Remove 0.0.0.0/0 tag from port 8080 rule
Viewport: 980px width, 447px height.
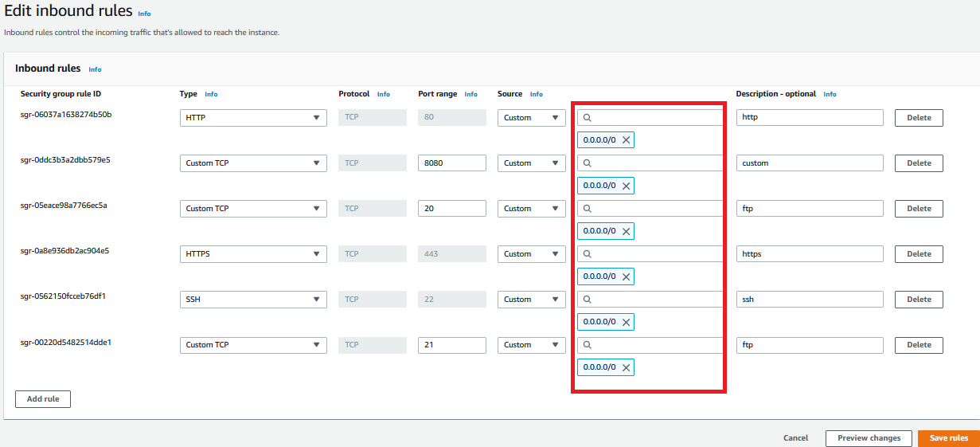627,186
